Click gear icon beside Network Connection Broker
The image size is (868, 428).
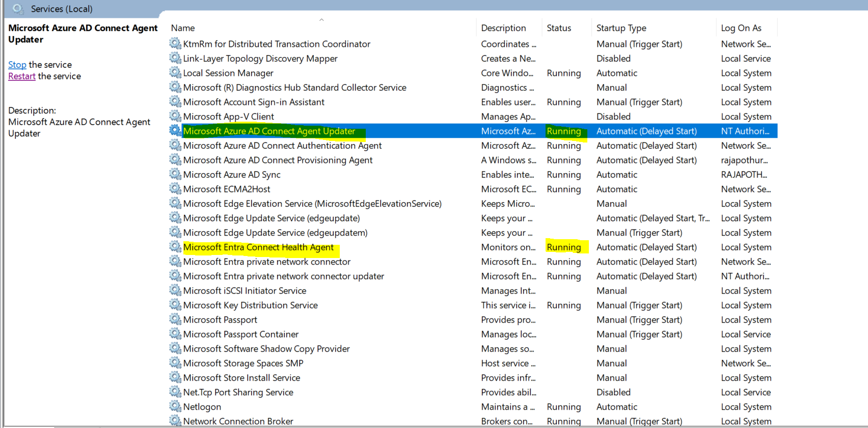pyautogui.click(x=175, y=421)
